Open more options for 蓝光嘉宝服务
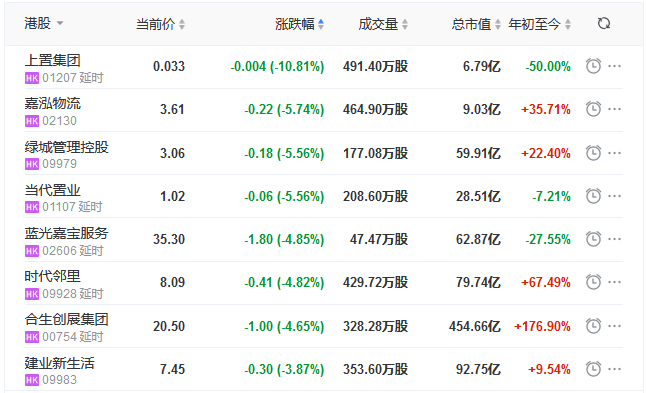Image resolution: width=647 pixels, height=393 pixels. click(614, 239)
